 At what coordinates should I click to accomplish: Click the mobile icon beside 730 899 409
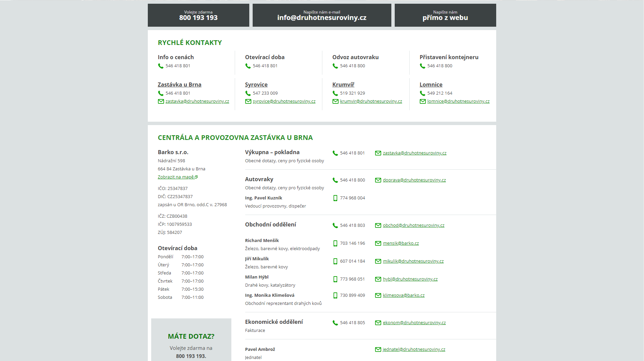pyautogui.click(x=335, y=295)
